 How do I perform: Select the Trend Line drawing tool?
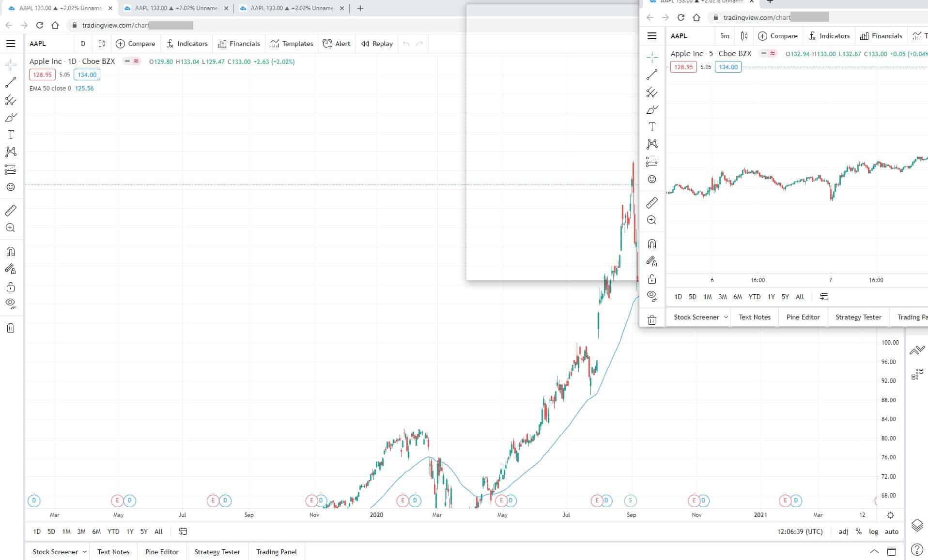pos(10,82)
